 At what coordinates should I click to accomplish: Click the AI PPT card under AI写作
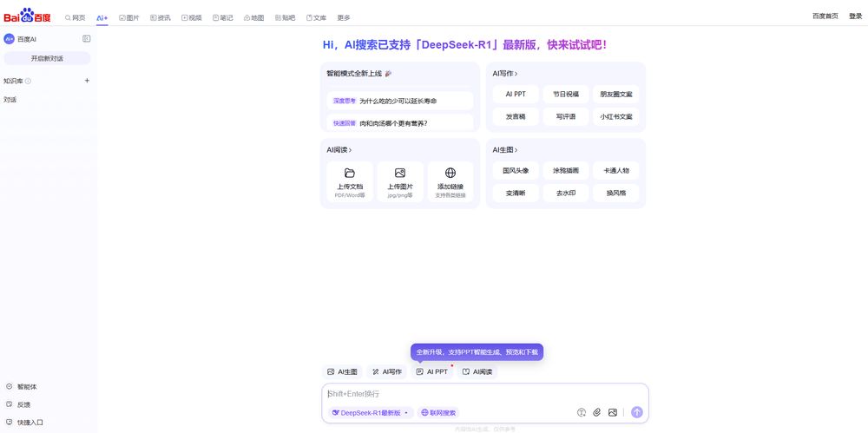click(516, 94)
